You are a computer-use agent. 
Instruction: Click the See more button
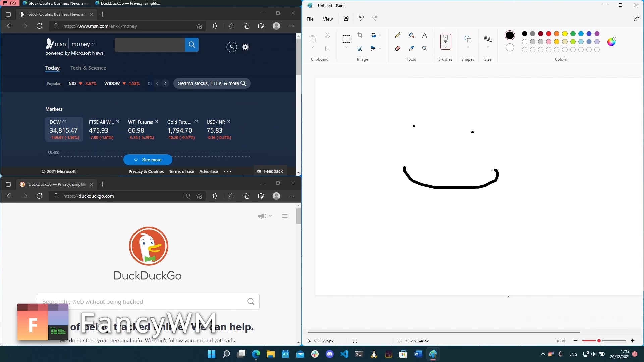click(x=148, y=160)
